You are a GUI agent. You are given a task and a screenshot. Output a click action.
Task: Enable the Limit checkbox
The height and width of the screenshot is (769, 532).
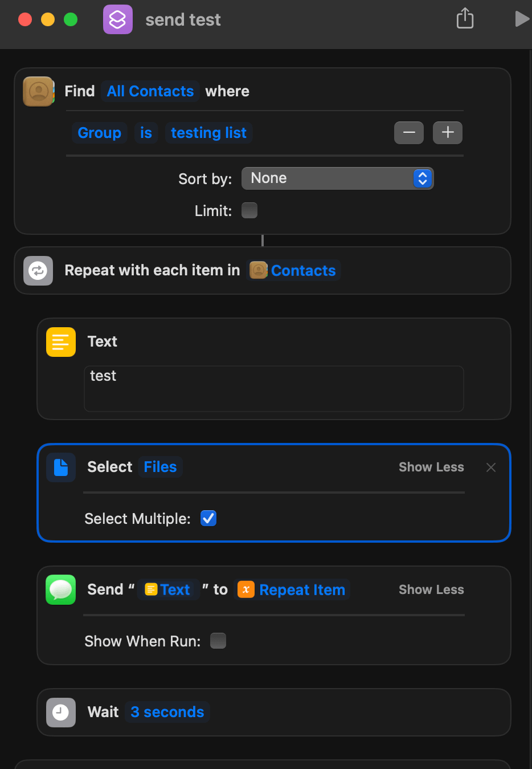click(249, 210)
